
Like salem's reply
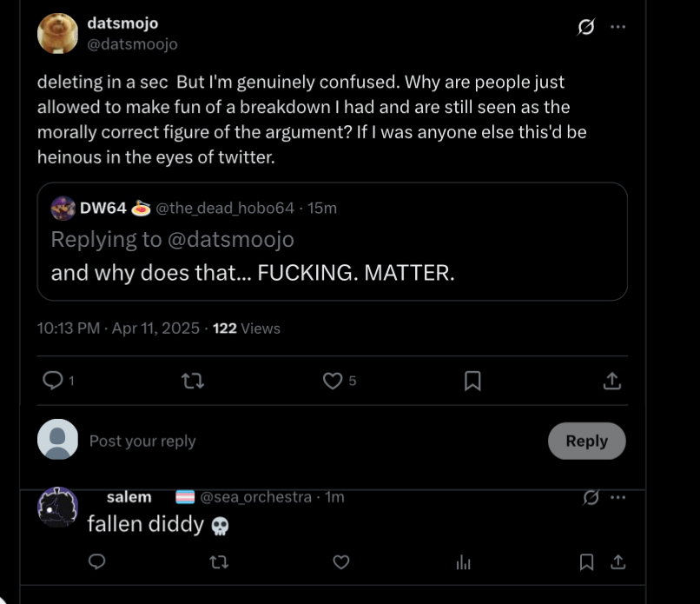[341, 562]
